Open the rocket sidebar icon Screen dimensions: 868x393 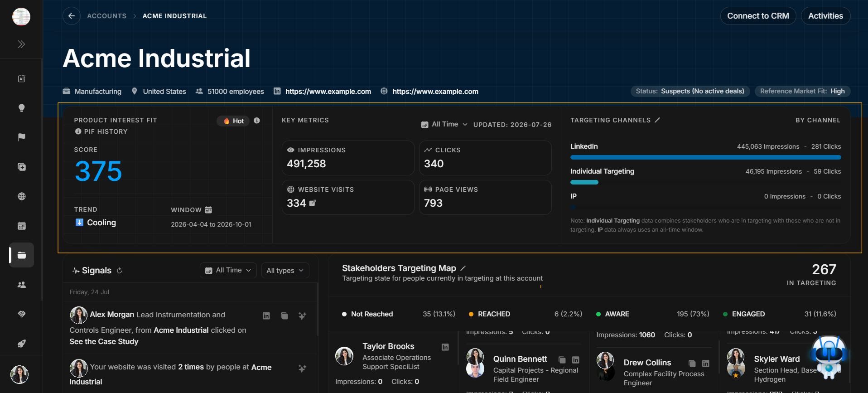pos(21,344)
